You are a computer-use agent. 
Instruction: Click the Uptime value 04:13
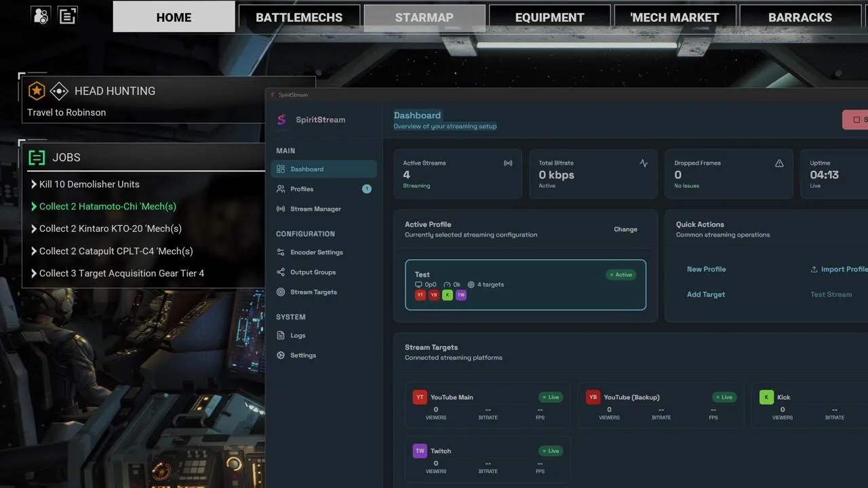(824, 175)
